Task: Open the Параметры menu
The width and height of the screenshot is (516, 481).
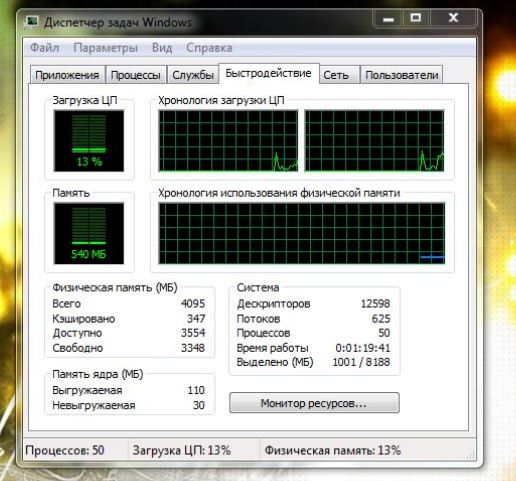Action: (x=106, y=48)
